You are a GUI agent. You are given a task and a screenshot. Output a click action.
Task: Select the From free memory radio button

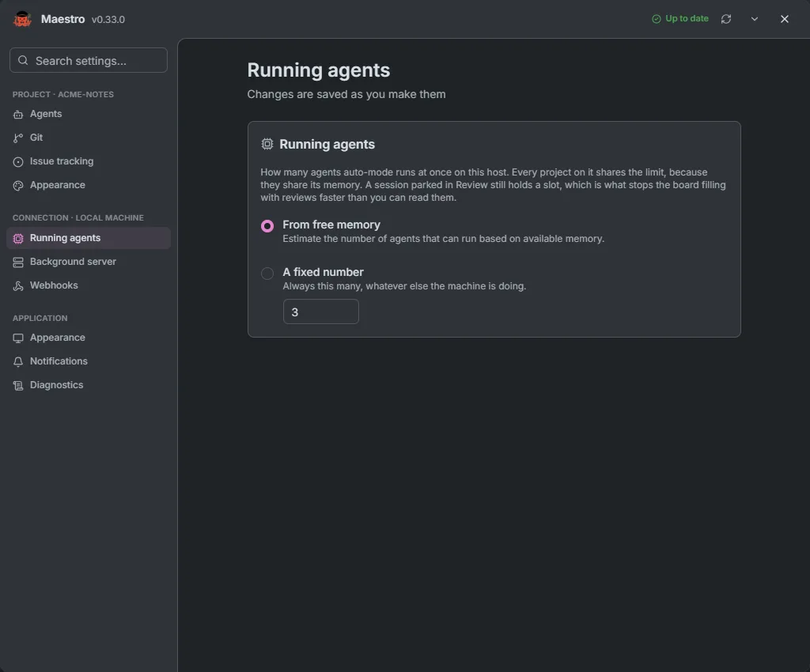267,226
